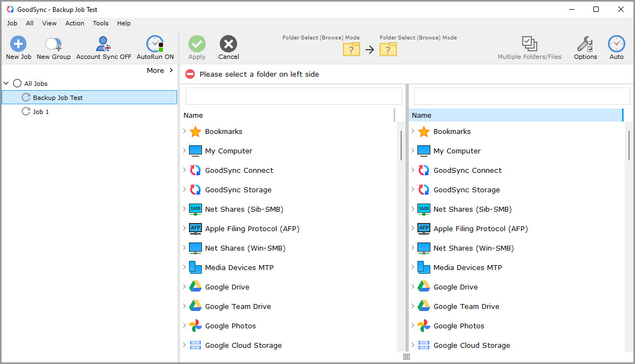
Task: Select Google Drive icon in left pane
Action: (x=195, y=287)
